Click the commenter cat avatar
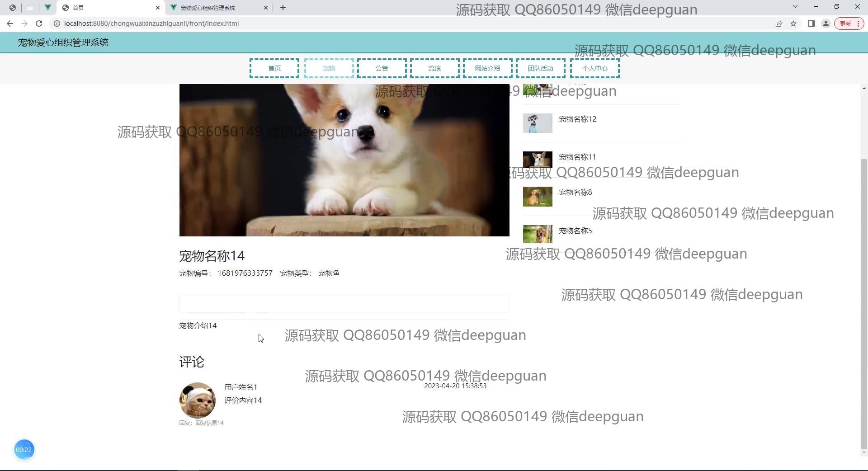868x471 pixels. coord(198,400)
